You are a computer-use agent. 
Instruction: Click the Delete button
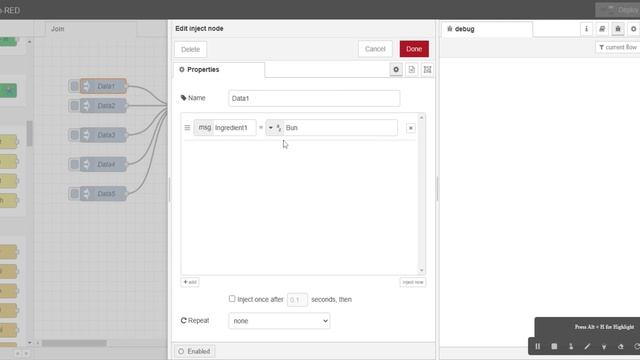(190, 49)
